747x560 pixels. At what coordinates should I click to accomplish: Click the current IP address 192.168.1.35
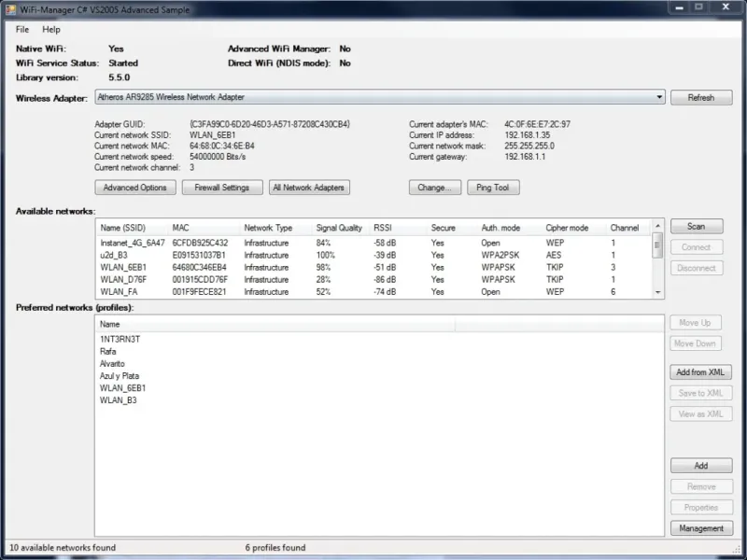(x=527, y=135)
